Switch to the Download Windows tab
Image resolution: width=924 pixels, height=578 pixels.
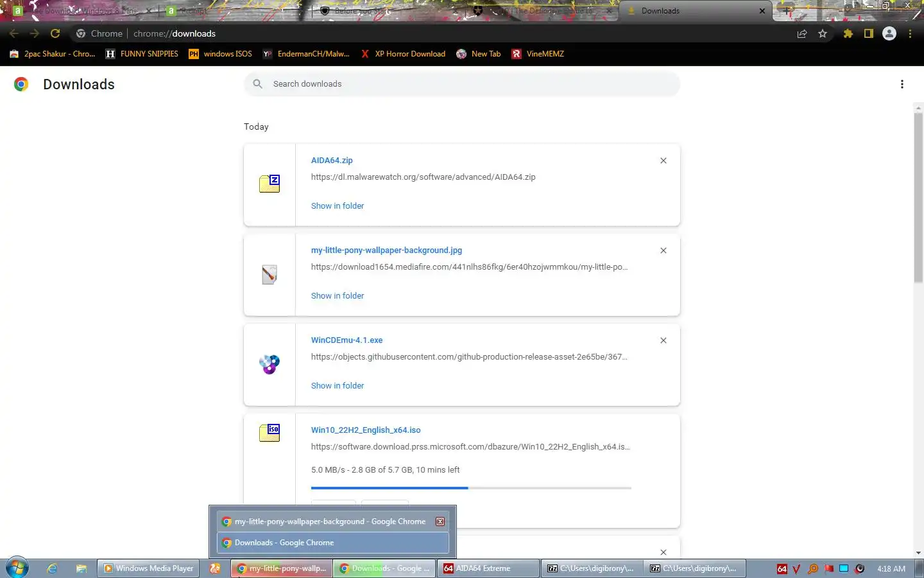(80, 11)
